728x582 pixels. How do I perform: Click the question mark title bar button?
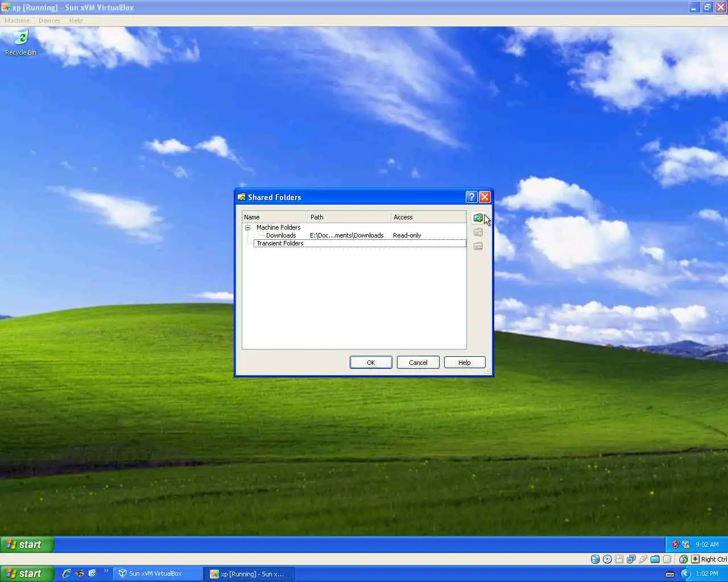coord(471,197)
